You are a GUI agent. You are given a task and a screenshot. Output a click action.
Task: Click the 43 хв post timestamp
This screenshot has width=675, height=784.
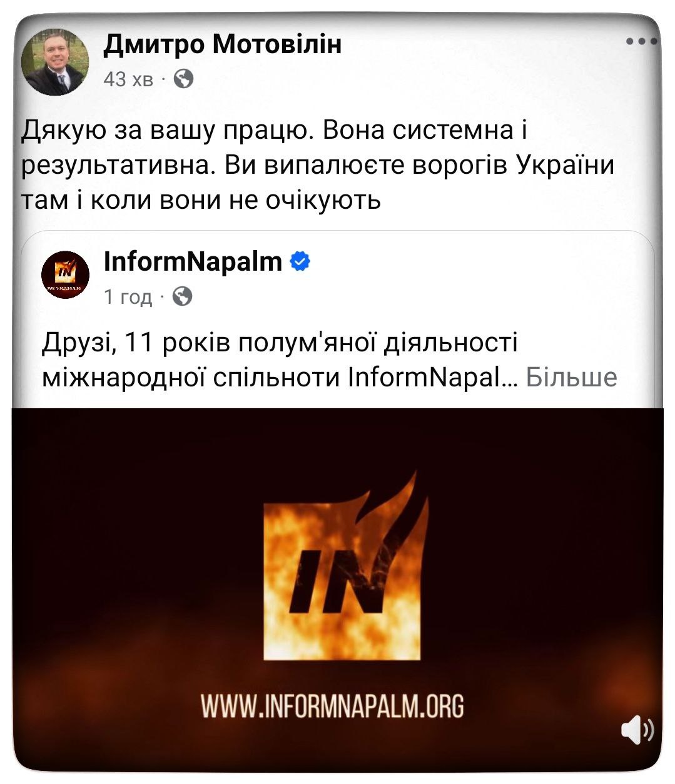tap(128, 79)
